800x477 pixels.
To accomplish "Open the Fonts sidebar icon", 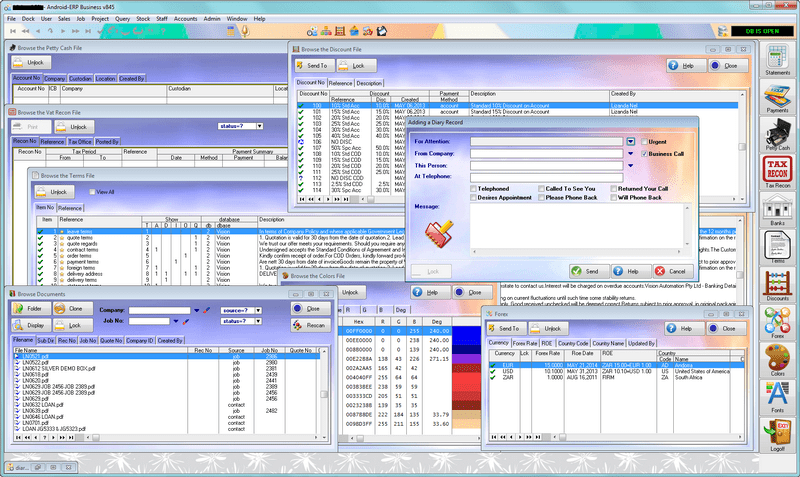I will point(777,397).
